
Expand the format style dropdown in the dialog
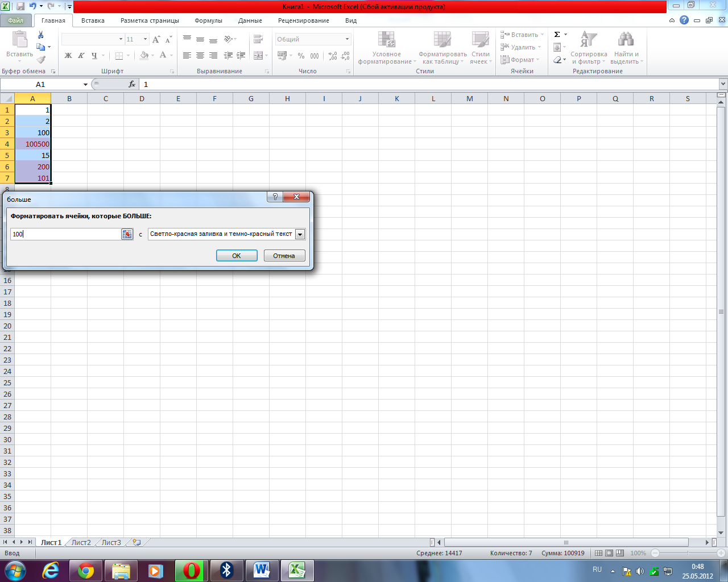[x=300, y=234]
